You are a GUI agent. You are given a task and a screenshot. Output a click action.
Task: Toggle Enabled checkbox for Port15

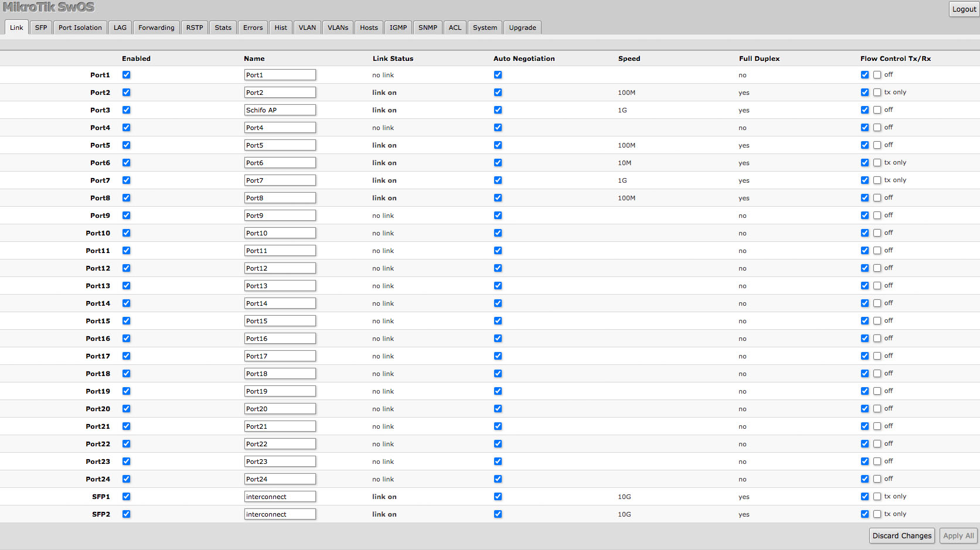coord(127,321)
